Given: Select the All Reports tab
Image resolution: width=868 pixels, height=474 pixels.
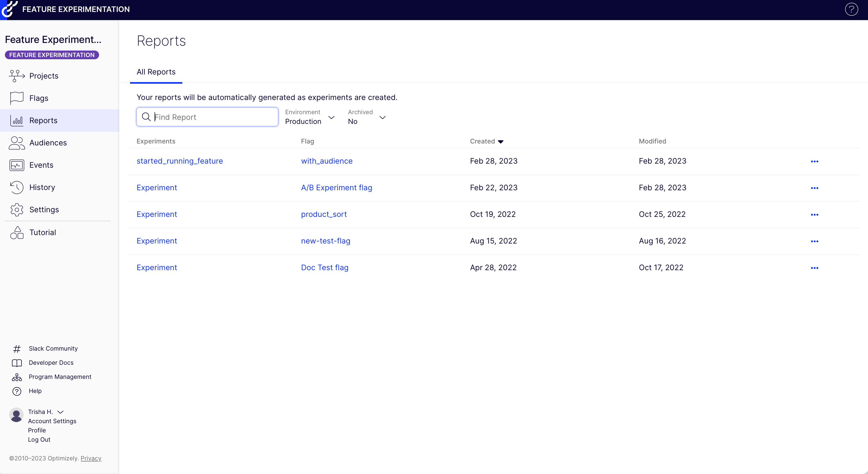Looking at the screenshot, I should [156, 72].
